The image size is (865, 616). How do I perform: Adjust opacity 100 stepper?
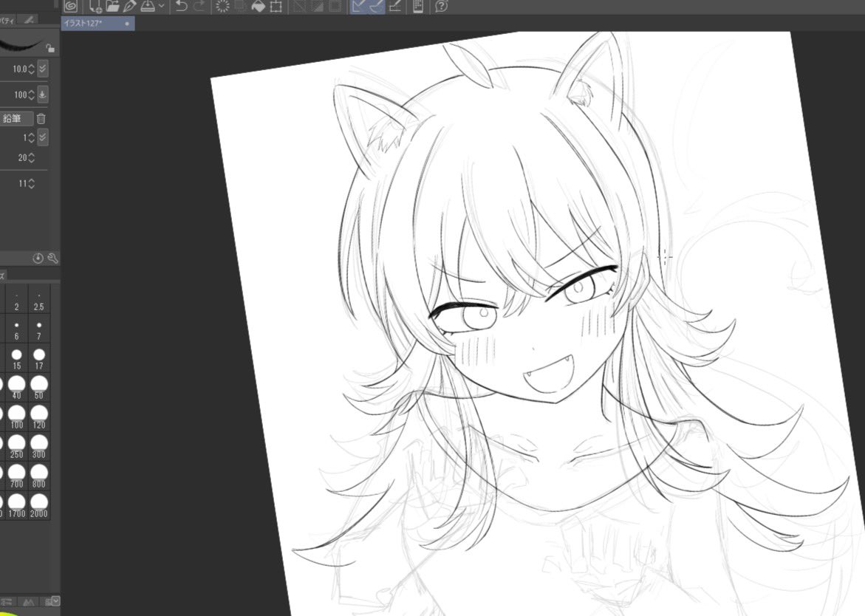tap(31, 95)
